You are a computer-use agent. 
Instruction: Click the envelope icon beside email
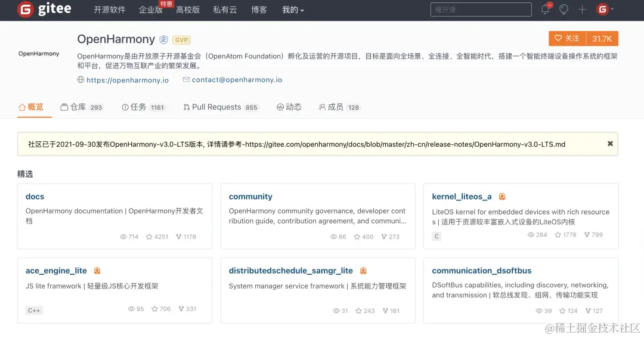click(x=186, y=80)
